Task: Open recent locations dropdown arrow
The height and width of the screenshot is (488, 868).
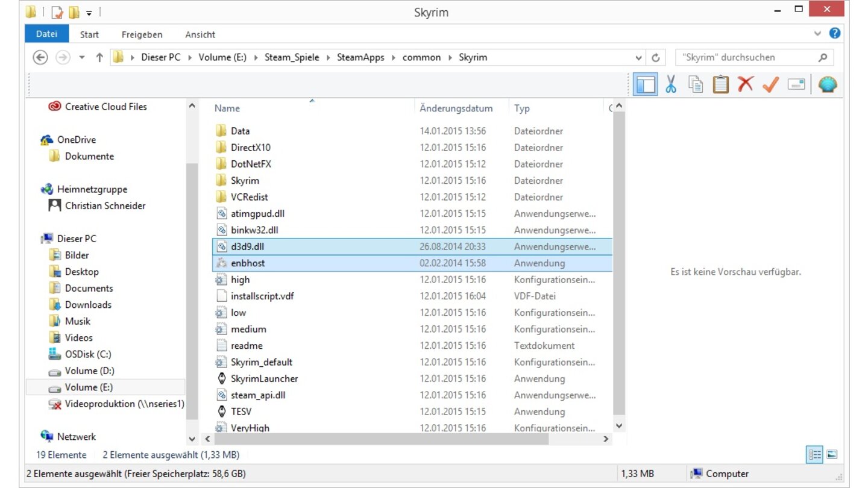Action: click(x=83, y=58)
